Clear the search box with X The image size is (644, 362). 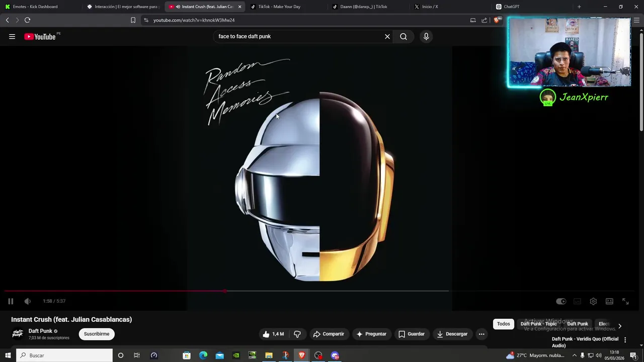[387, 37]
